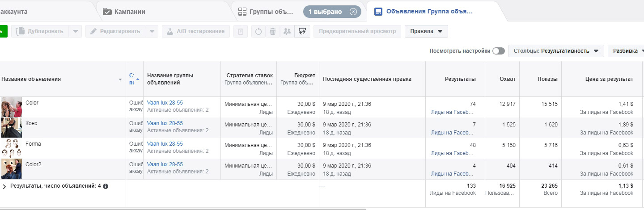The height and width of the screenshot is (210, 644).
Task: Open dropdown arrow next to Редактировать
Action: click(x=152, y=31)
